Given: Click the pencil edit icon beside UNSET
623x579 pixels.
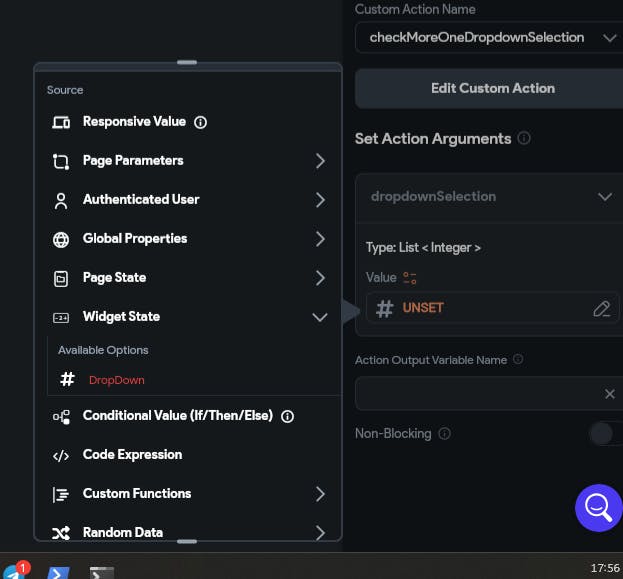Looking at the screenshot, I should [x=601, y=309].
